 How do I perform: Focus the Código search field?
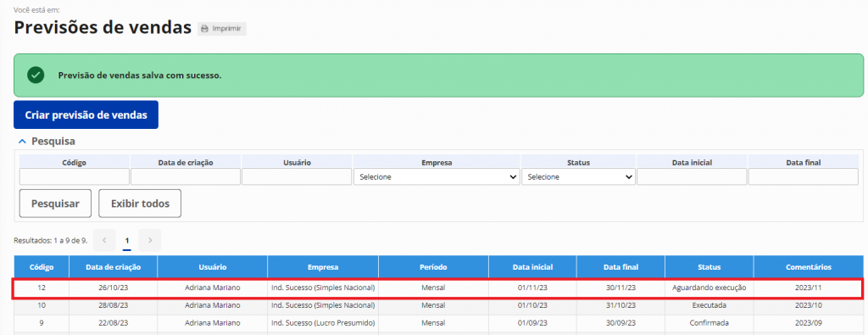(x=75, y=176)
